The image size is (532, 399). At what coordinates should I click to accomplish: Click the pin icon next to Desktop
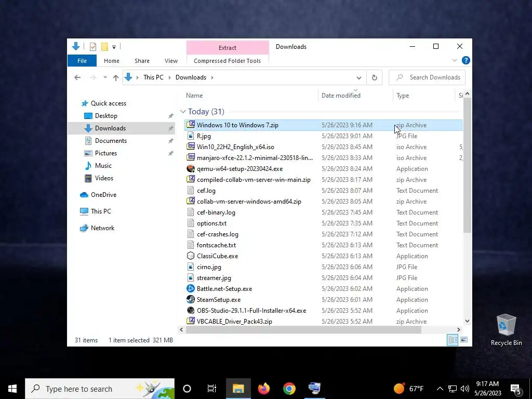point(170,116)
